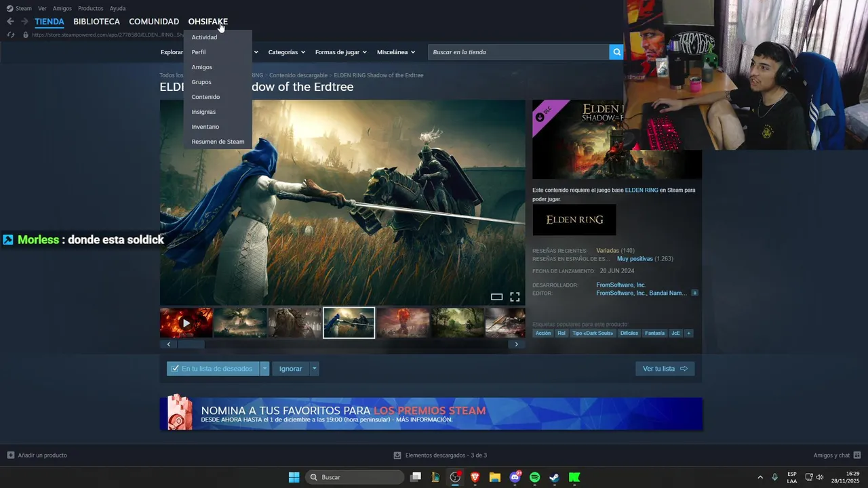Image resolution: width=868 pixels, height=488 pixels.
Task: Open Task View on the taskbar
Action: coord(416,477)
